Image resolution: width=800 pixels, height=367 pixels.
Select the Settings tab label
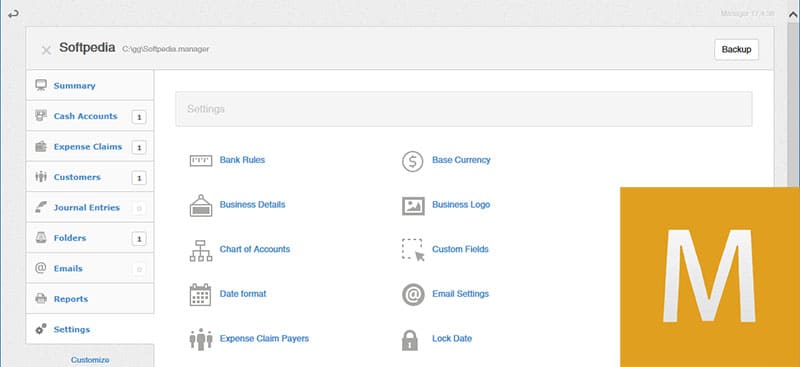[x=71, y=329]
